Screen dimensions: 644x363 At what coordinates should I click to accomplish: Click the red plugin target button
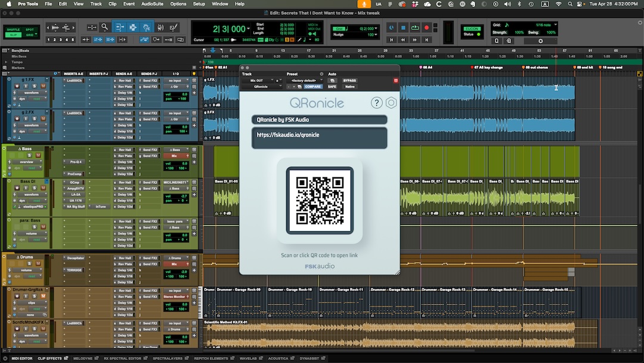pos(396,81)
